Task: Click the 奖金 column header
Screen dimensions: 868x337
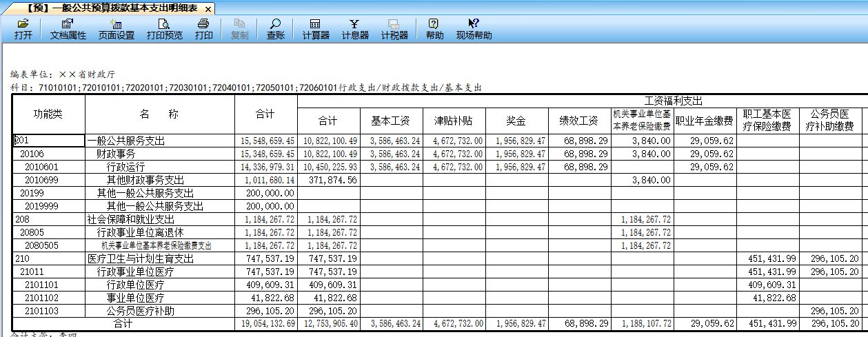Action: (516, 121)
